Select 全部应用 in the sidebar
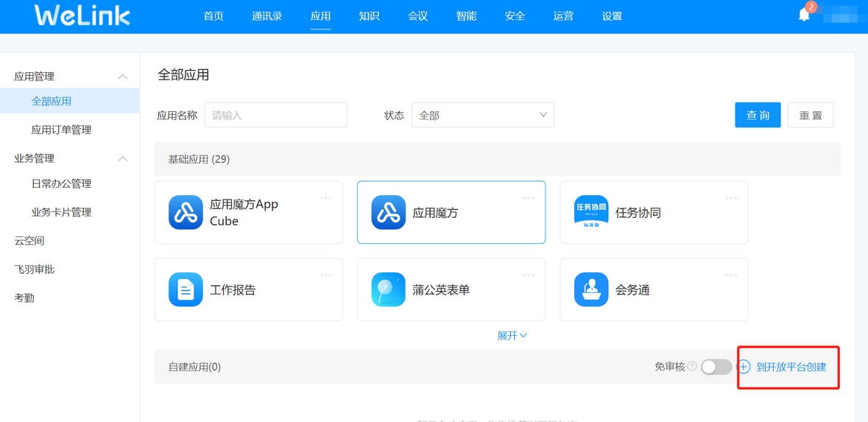The width and height of the screenshot is (868, 422). tap(70, 102)
